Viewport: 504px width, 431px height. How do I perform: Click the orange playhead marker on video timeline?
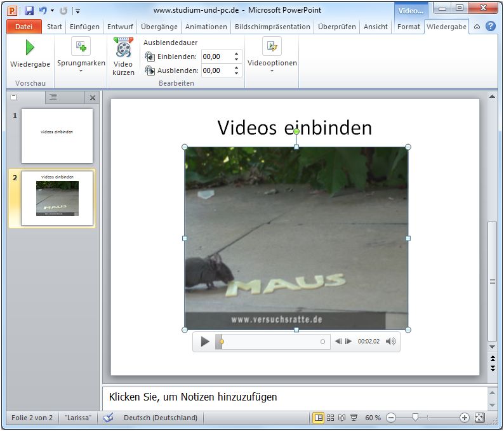222,341
